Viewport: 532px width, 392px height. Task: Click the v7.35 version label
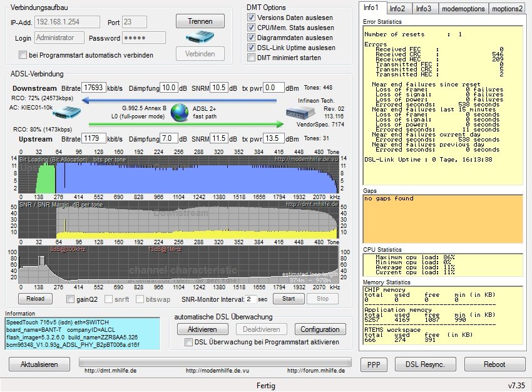(x=516, y=386)
